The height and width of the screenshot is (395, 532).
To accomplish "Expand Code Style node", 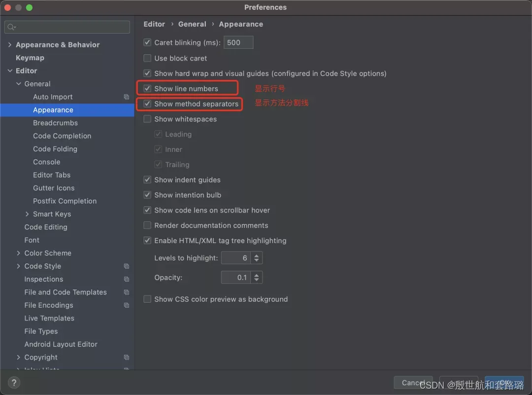I will click(x=19, y=266).
